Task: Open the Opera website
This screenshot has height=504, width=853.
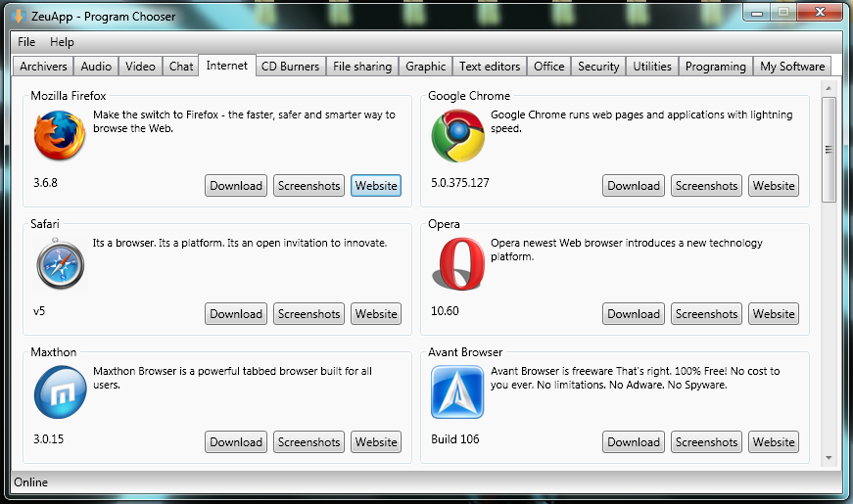Action: (x=774, y=314)
